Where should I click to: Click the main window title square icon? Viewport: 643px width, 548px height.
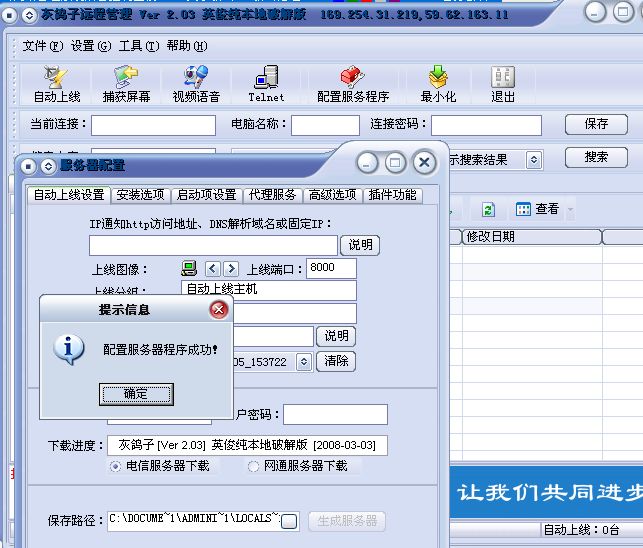click(9, 16)
